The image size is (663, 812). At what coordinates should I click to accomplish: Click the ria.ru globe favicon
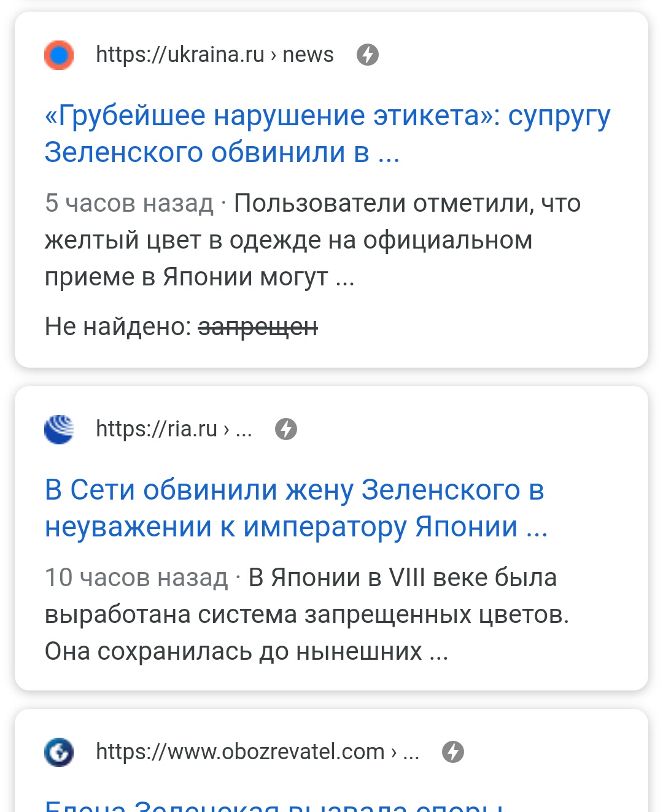pyautogui.click(x=59, y=429)
